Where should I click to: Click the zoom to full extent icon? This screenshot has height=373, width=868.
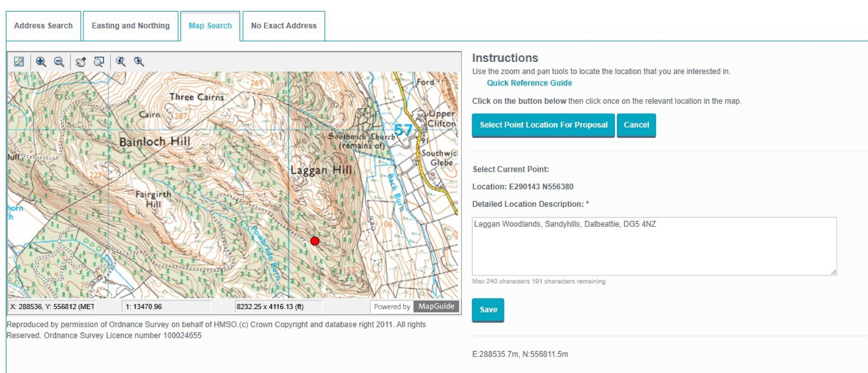tap(19, 62)
